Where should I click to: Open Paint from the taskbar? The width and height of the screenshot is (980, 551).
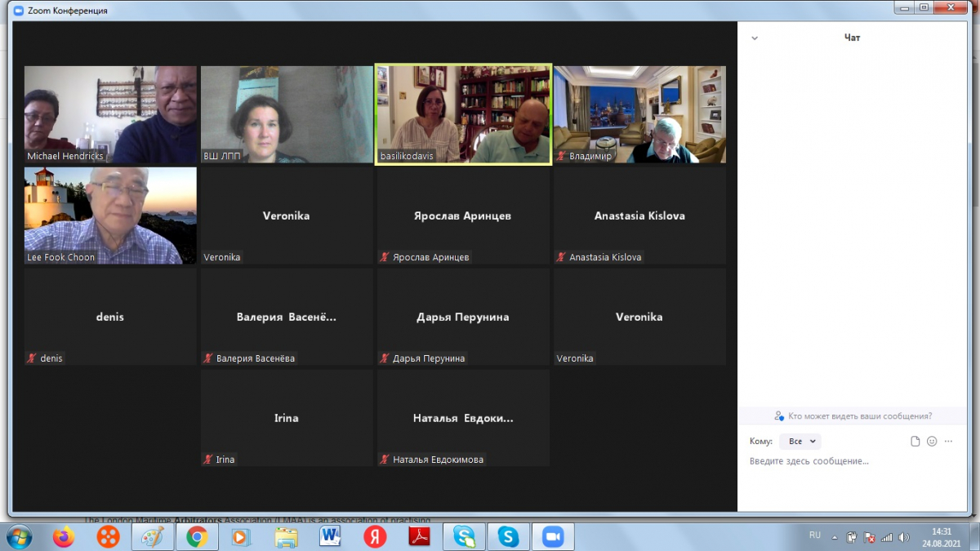coord(152,537)
